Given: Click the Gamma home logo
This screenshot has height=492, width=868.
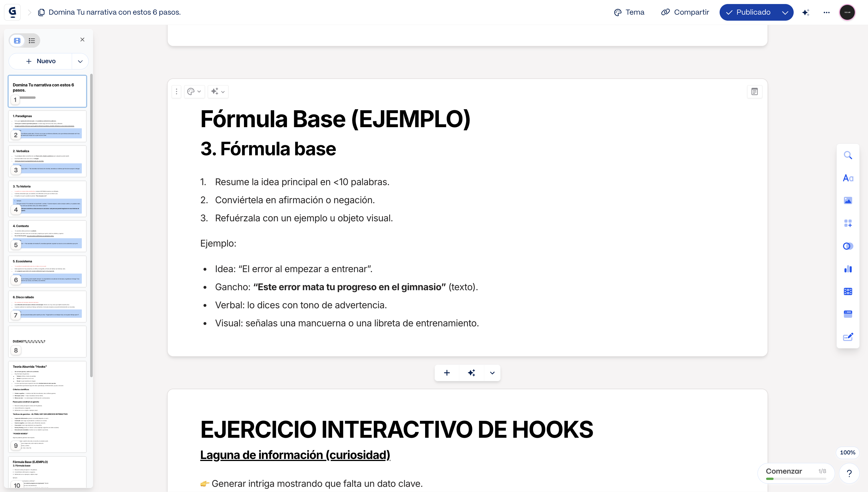Looking at the screenshot, I should pos(13,12).
